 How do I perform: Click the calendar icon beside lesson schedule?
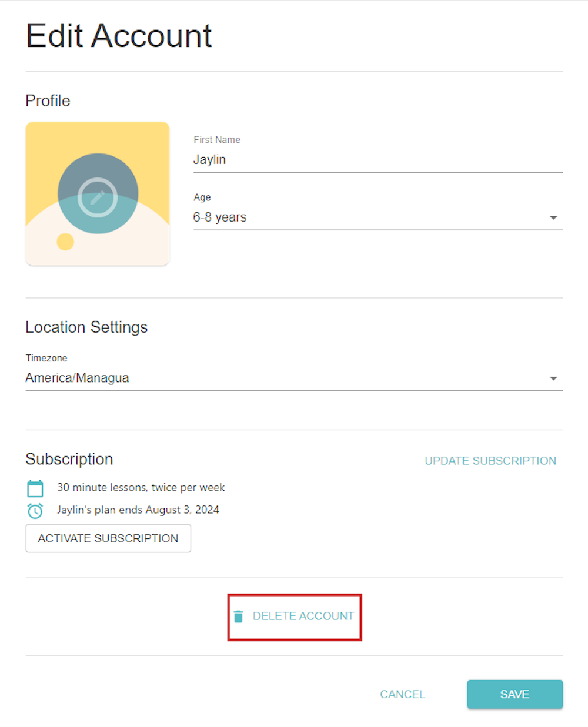point(35,488)
